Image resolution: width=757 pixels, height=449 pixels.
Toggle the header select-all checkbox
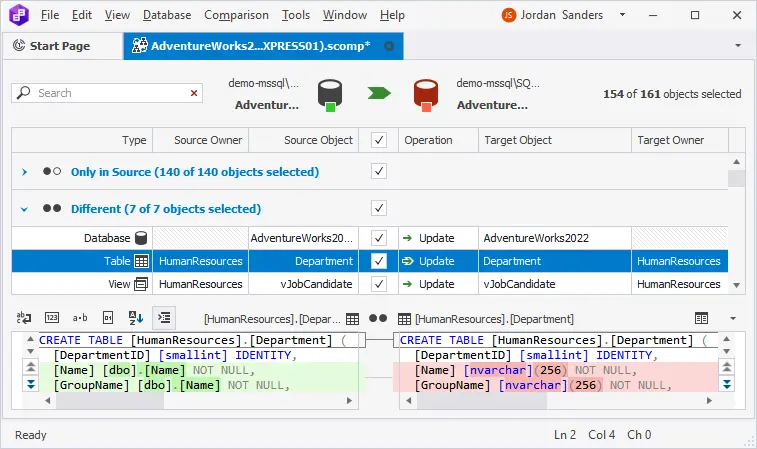point(379,140)
